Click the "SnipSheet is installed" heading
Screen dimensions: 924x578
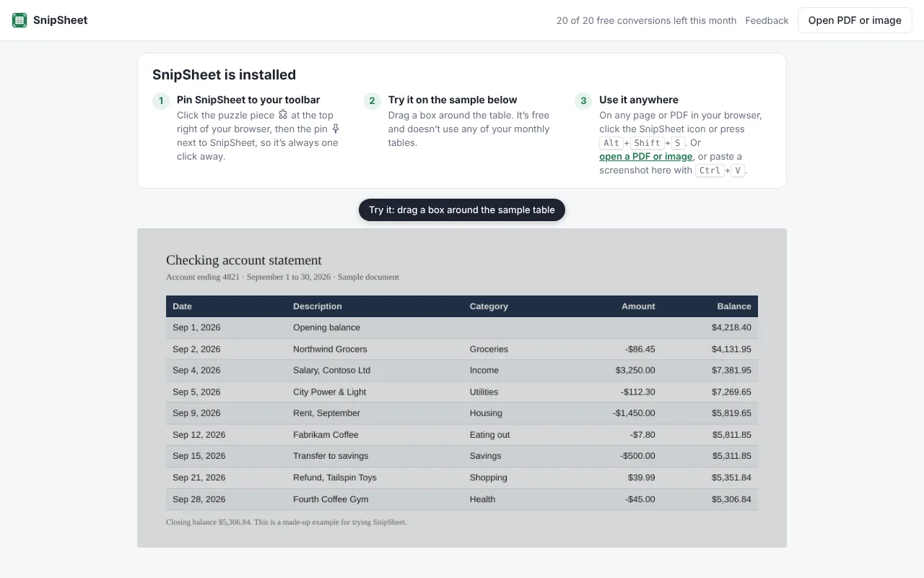pyautogui.click(x=224, y=74)
